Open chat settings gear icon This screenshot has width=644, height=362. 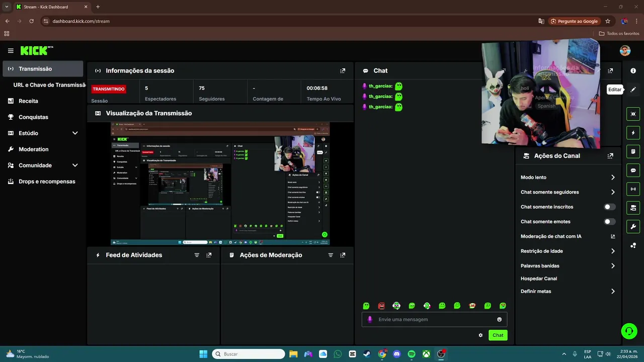(480, 335)
